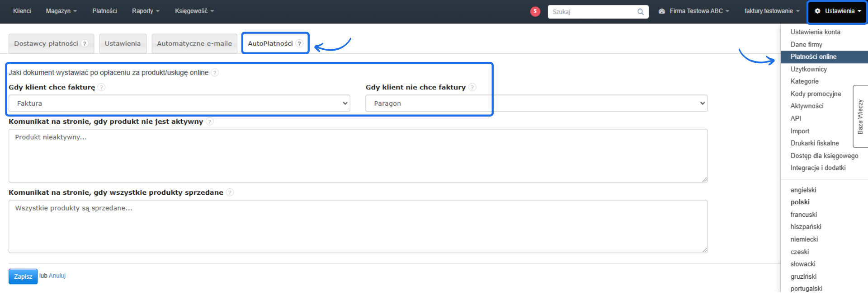
Task: Click help icon beside AutoPłatności tab
Action: (x=299, y=43)
